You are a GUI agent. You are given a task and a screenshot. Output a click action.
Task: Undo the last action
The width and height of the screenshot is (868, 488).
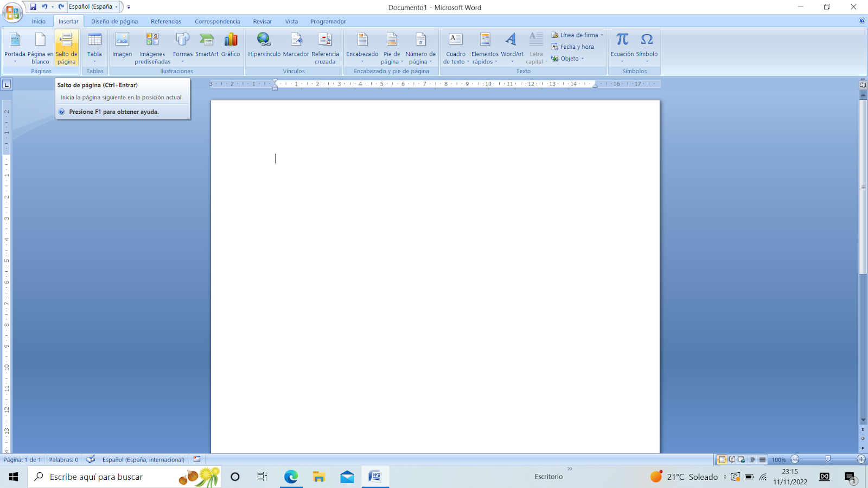(x=44, y=7)
